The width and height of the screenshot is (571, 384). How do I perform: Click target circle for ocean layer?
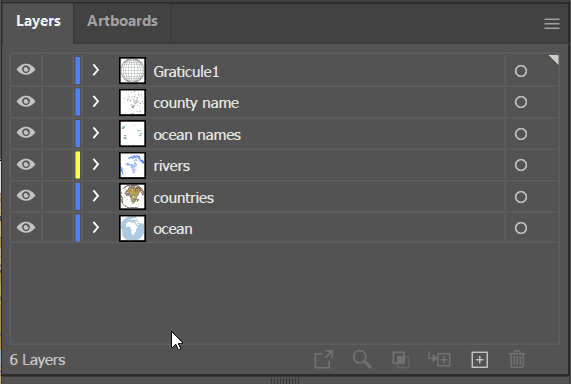[521, 228]
